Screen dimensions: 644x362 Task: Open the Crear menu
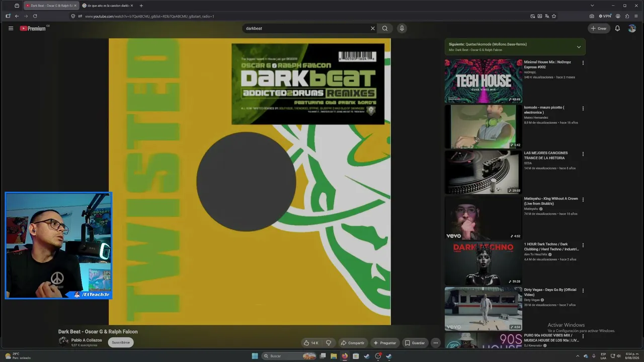click(x=598, y=28)
